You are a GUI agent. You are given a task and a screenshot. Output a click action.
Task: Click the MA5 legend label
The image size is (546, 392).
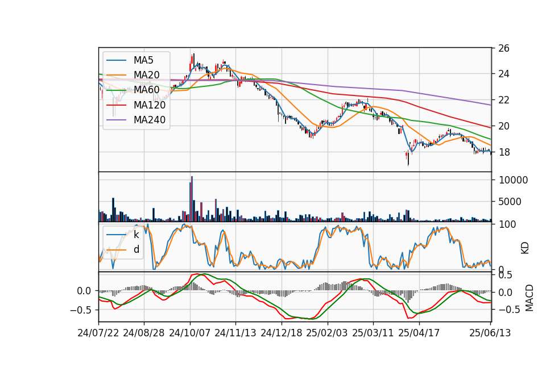point(143,60)
